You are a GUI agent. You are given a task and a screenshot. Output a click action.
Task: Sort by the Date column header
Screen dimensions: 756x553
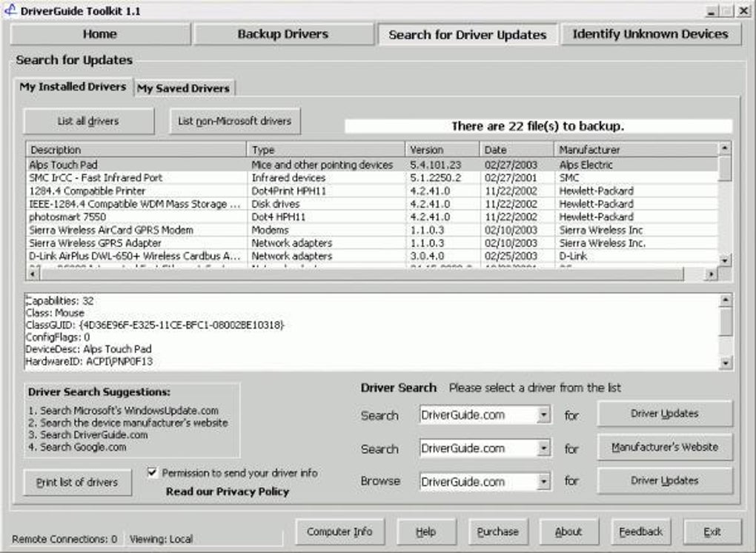tap(517, 150)
